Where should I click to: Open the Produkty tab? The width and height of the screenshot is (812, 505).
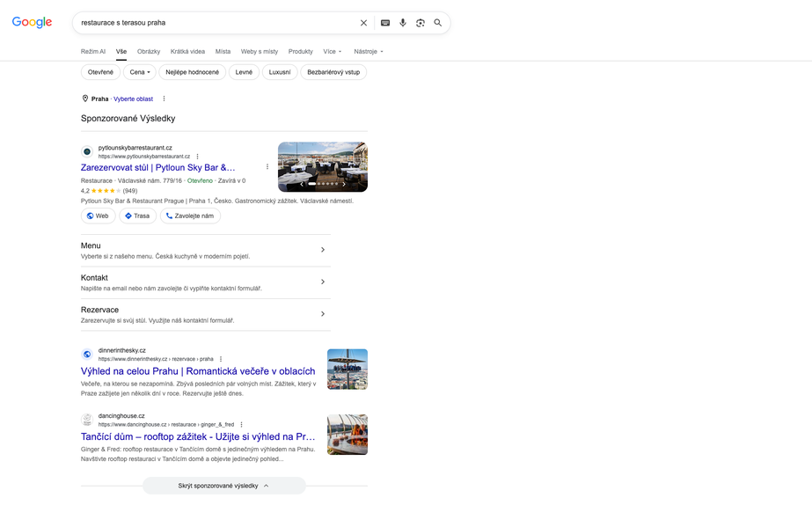[300, 51]
